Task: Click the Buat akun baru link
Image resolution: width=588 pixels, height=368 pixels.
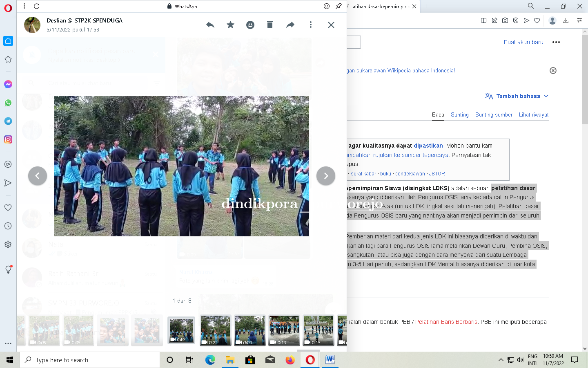Action: point(523,42)
